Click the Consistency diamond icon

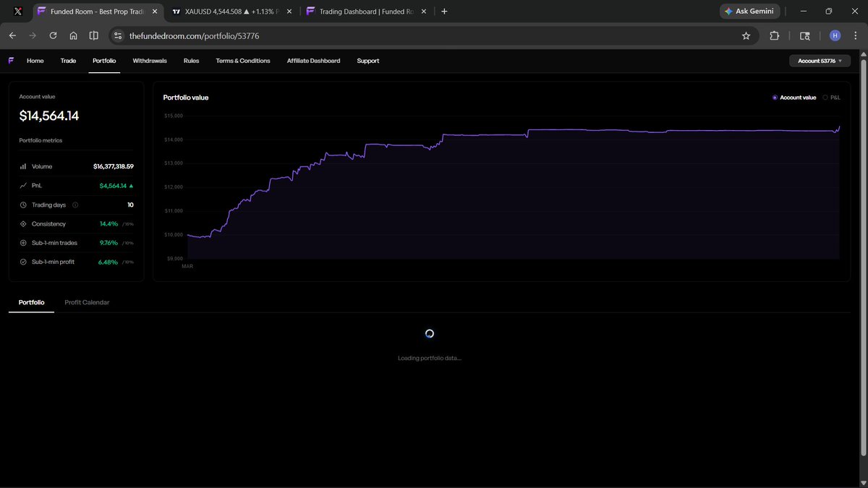coord(23,223)
